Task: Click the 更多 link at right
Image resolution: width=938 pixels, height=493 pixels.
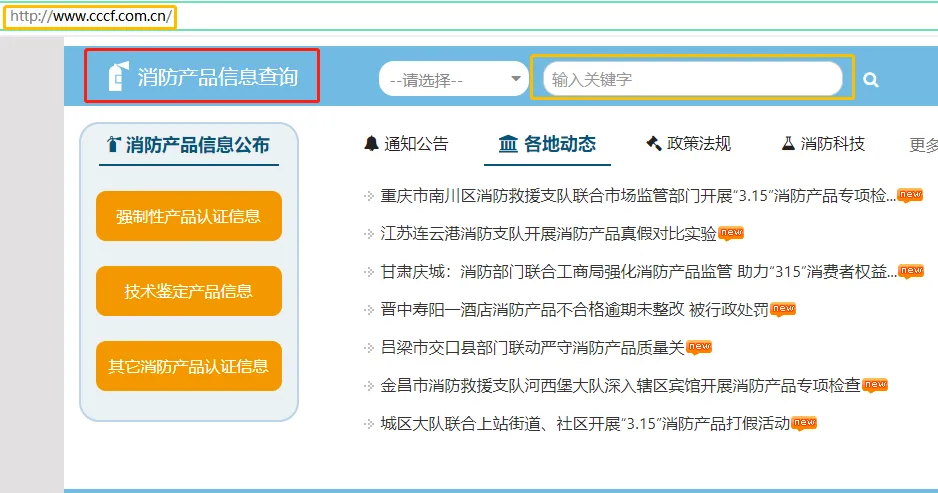Action: (923, 145)
